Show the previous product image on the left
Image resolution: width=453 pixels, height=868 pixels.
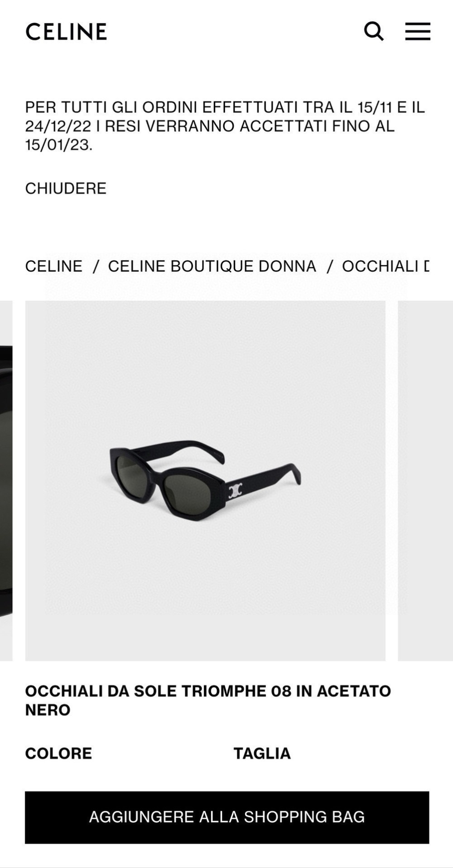(x=6, y=480)
